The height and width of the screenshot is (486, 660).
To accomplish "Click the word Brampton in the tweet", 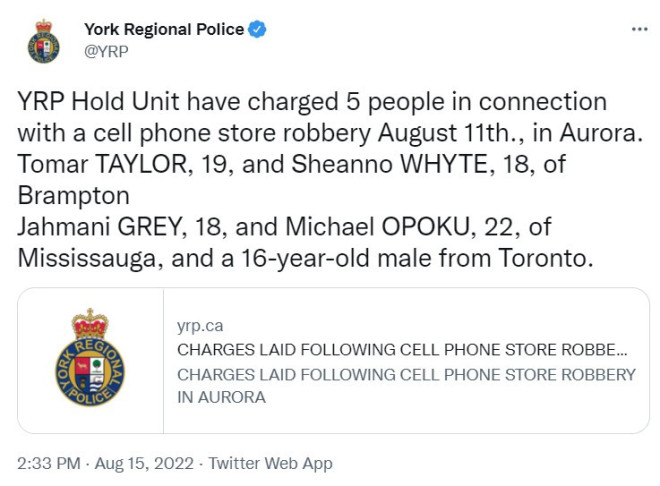I will point(73,196).
